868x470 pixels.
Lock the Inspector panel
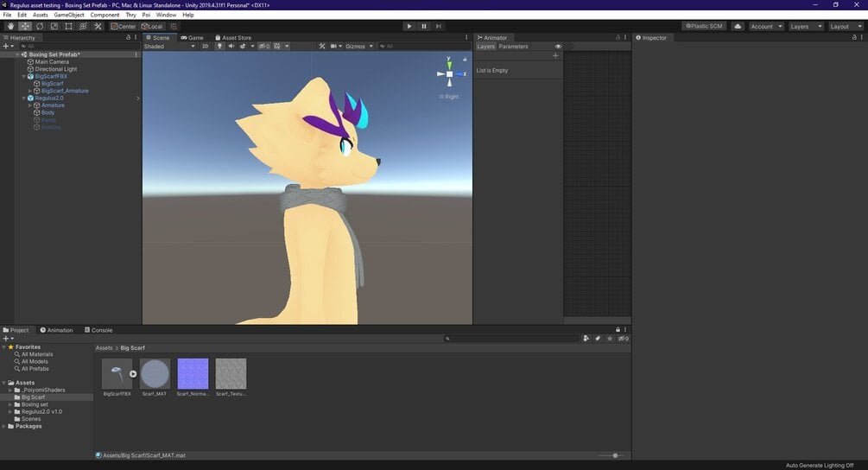854,38
